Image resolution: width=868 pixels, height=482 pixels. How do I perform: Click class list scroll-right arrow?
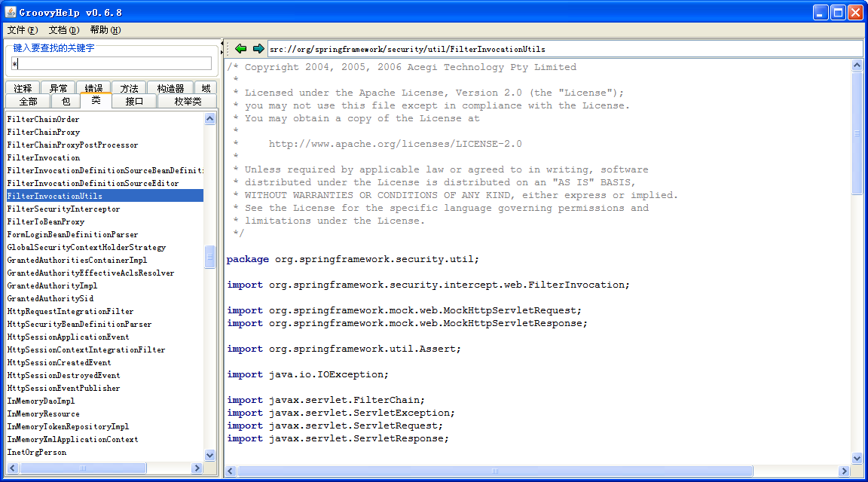pos(197,468)
